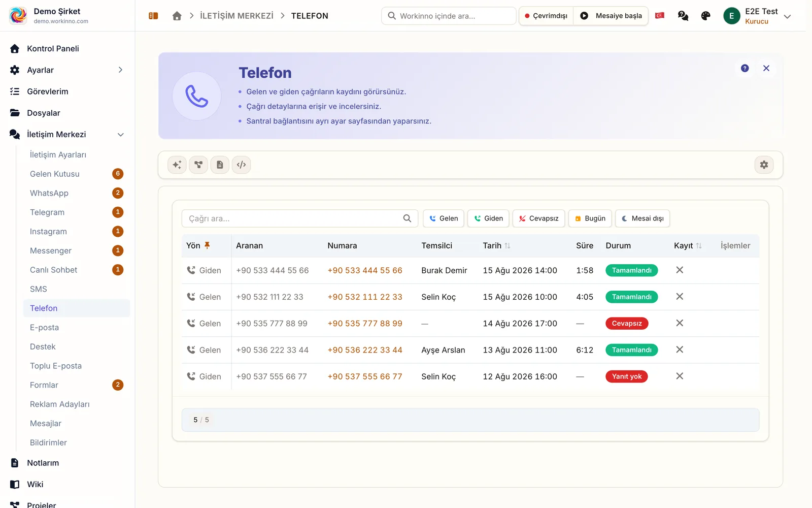Toggle Bugün filter
The height and width of the screenshot is (508, 812).
590,218
